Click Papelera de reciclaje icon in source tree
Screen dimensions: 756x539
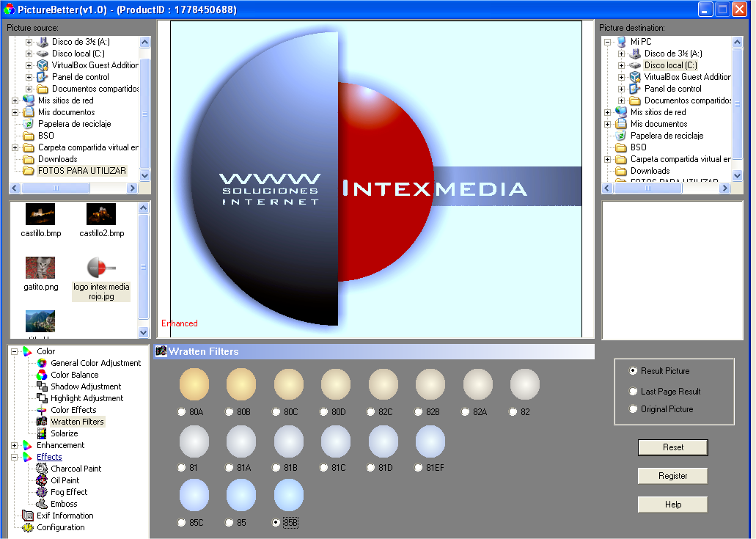point(29,123)
